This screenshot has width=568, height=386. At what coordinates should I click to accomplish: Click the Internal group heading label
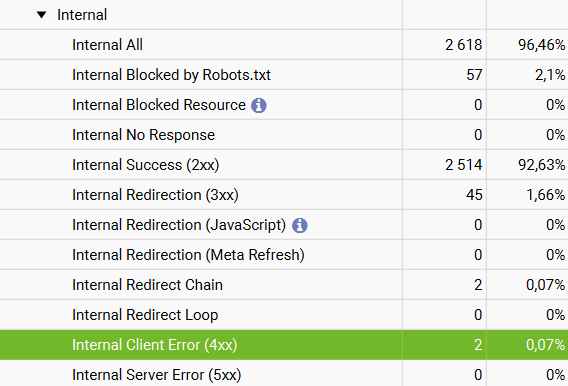pyautogui.click(x=82, y=15)
